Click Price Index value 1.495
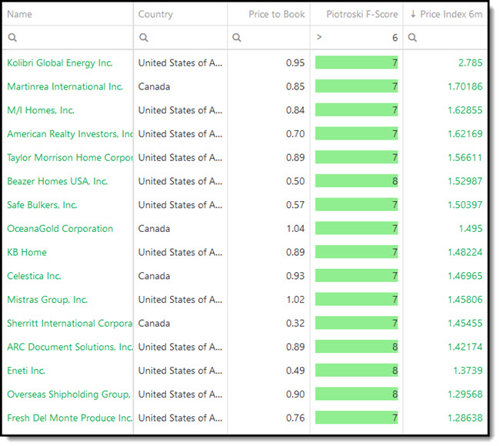The image size is (500, 446). point(470,229)
